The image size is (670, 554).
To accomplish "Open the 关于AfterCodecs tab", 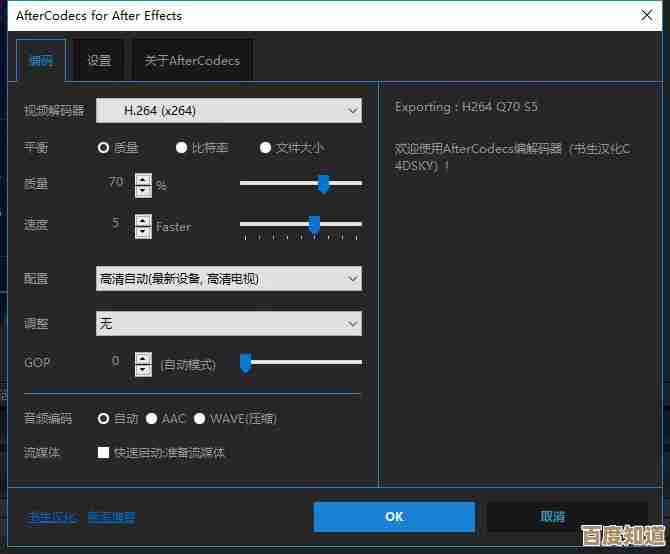I will click(x=192, y=61).
